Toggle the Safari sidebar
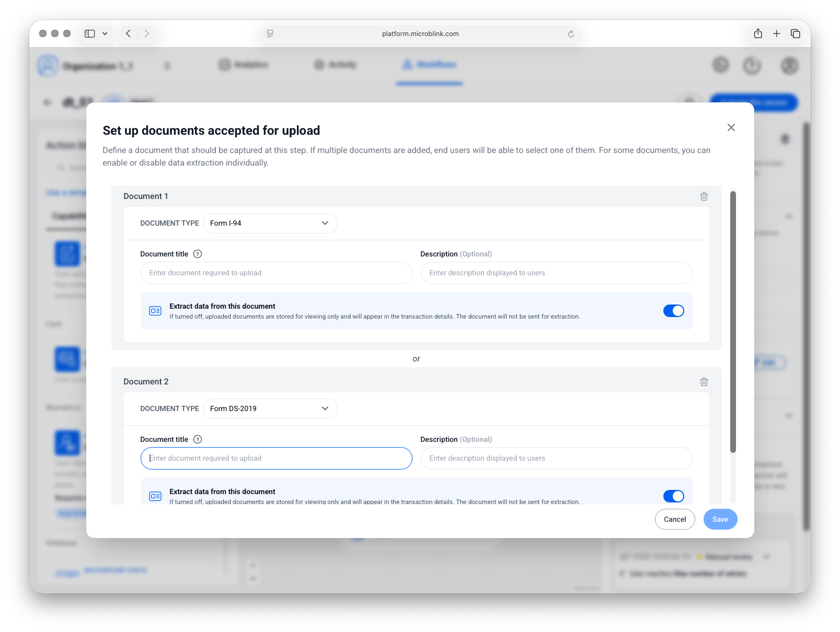The height and width of the screenshot is (632, 840). [x=90, y=33]
